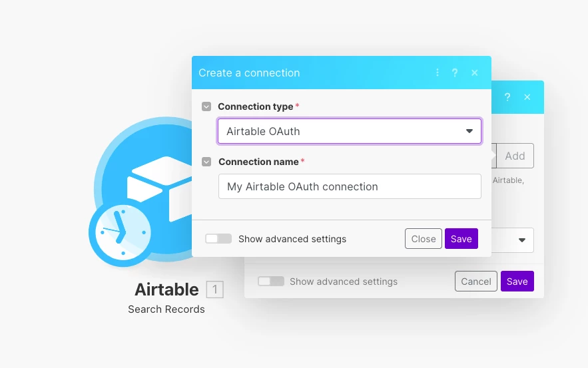
Task: Open the three-dot menu in Create a connection
Action: (x=438, y=73)
